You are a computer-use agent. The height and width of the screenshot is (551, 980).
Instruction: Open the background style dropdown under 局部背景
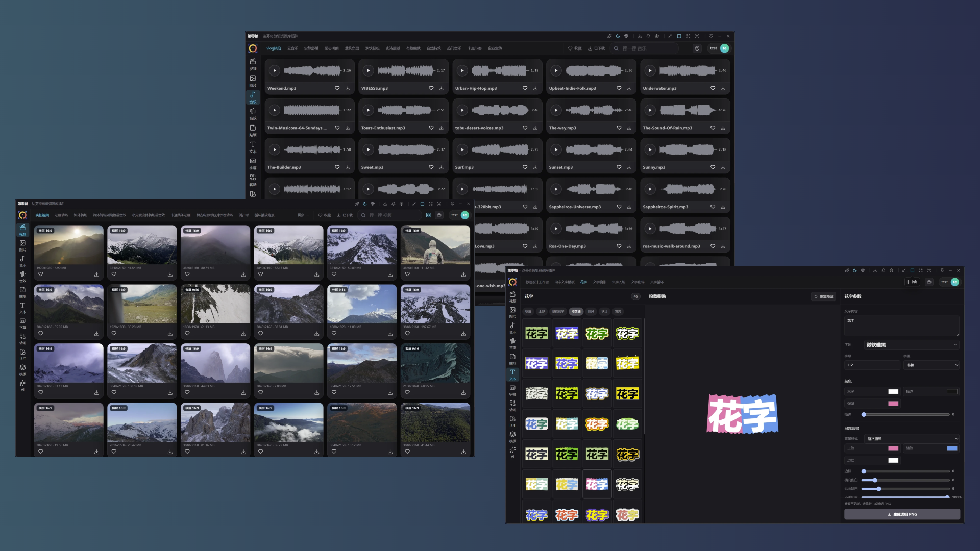(912, 439)
